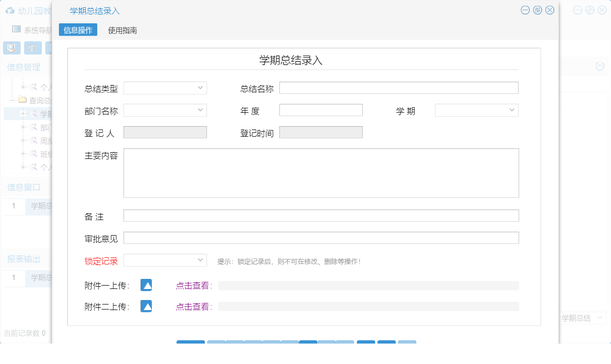Click inside the 主要内容 text area
This screenshot has height=364, width=611.
(321, 172)
